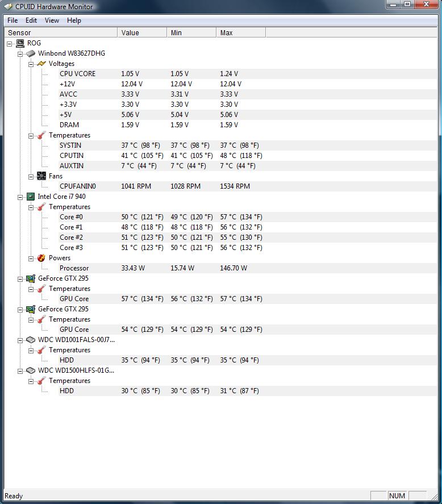Select the CPU VCORE row
This screenshot has height=504, width=442.
pos(77,74)
